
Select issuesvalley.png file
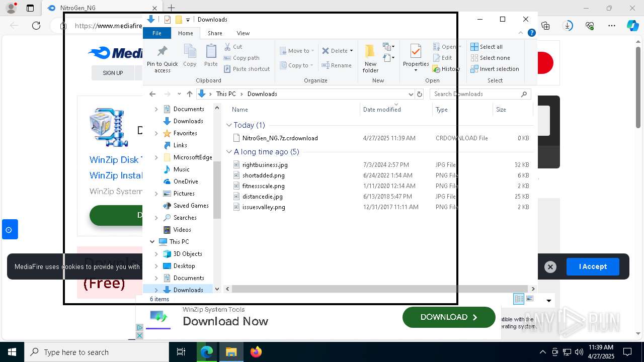point(264,207)
